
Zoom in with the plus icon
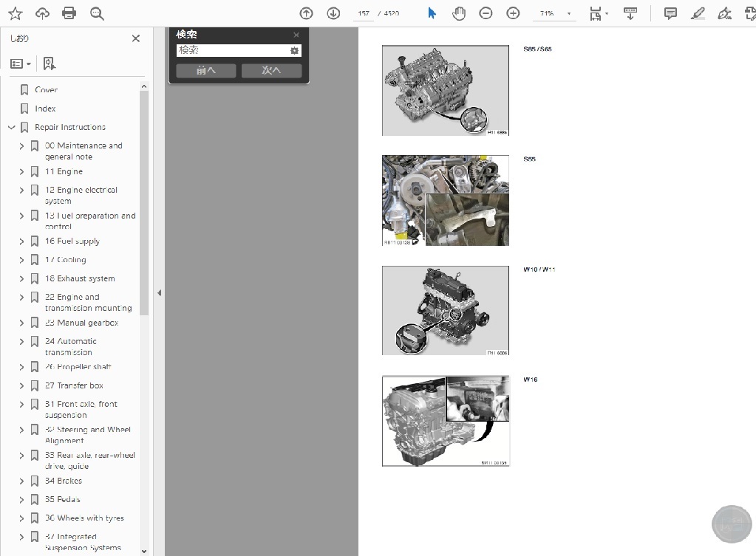513,13
